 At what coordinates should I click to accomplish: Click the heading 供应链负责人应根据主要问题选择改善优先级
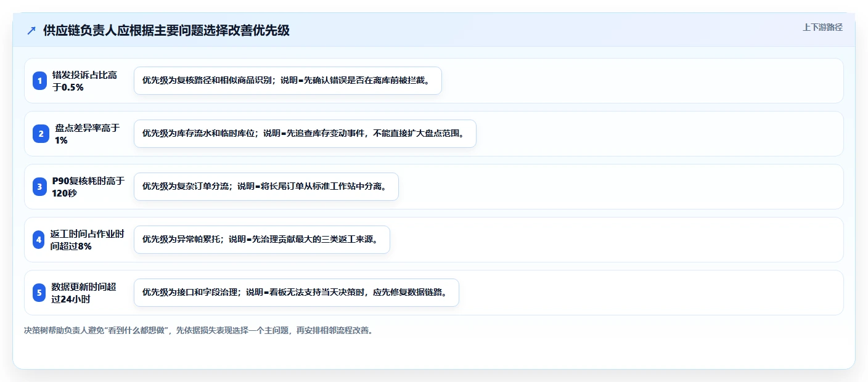(166, 31)
